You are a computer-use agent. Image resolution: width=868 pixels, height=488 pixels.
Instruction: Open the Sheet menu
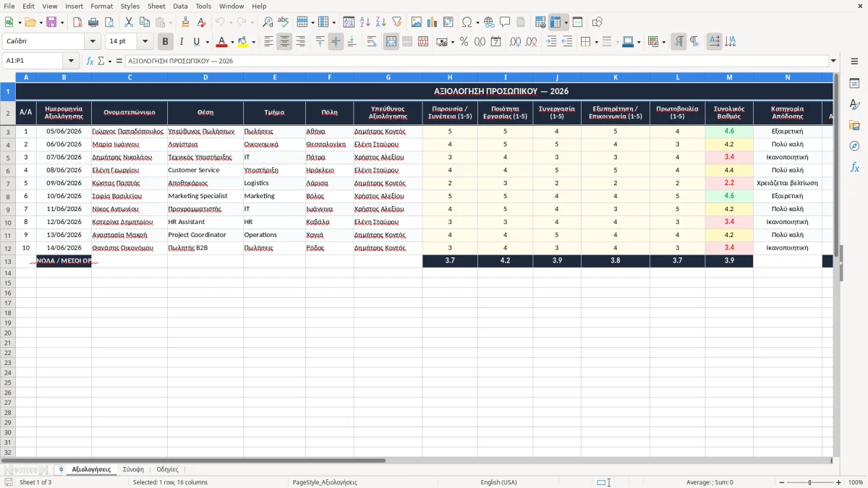click(x=156, y=6)
